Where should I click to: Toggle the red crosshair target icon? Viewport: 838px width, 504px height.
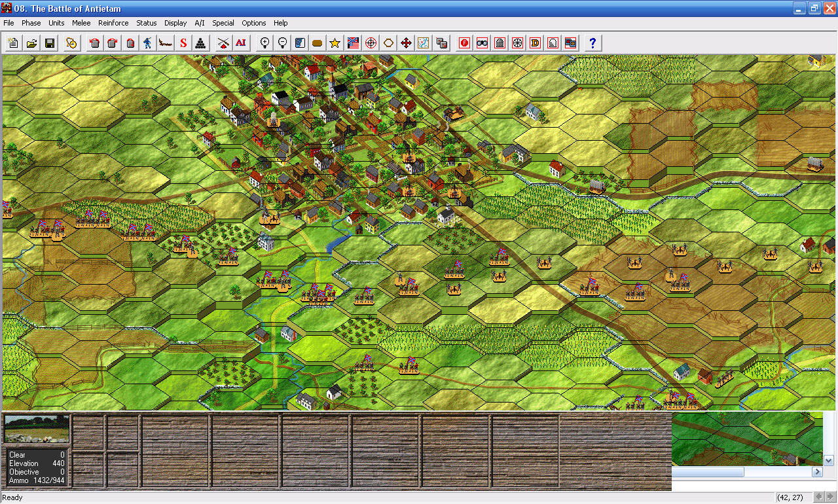pos(371,43)
